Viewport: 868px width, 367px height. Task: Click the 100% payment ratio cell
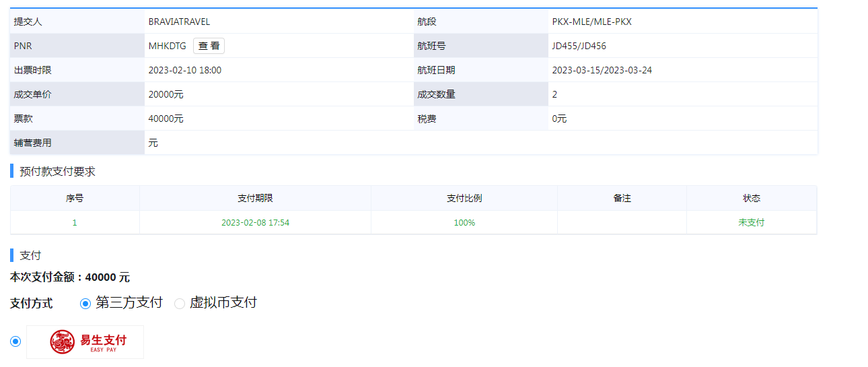tap(464, 222)
